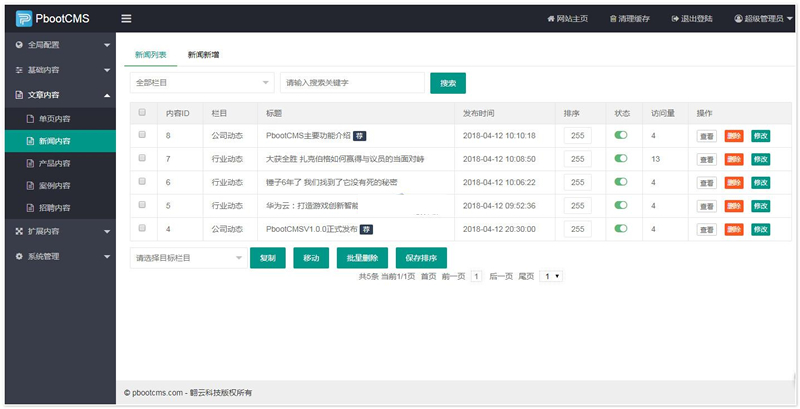Expand the 超级管理员 user menu
800x409 pixels.
click(763, 19)
